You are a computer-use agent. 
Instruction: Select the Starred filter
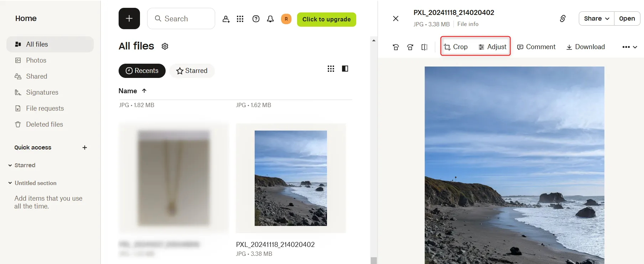click(192, 71)
